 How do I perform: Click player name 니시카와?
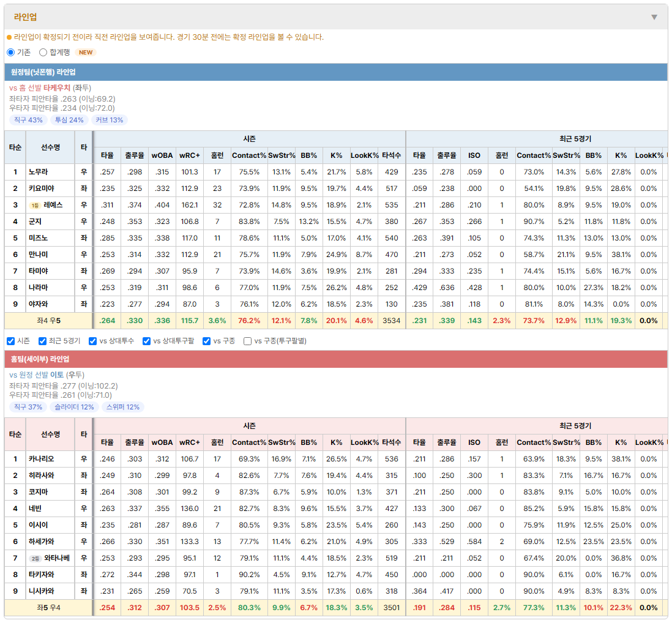point(42,592)
